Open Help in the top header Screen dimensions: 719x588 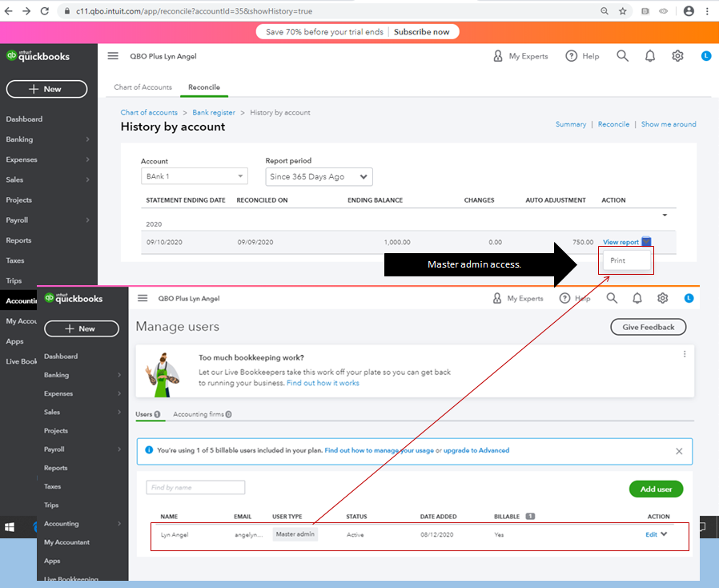(x=582, y=56)
